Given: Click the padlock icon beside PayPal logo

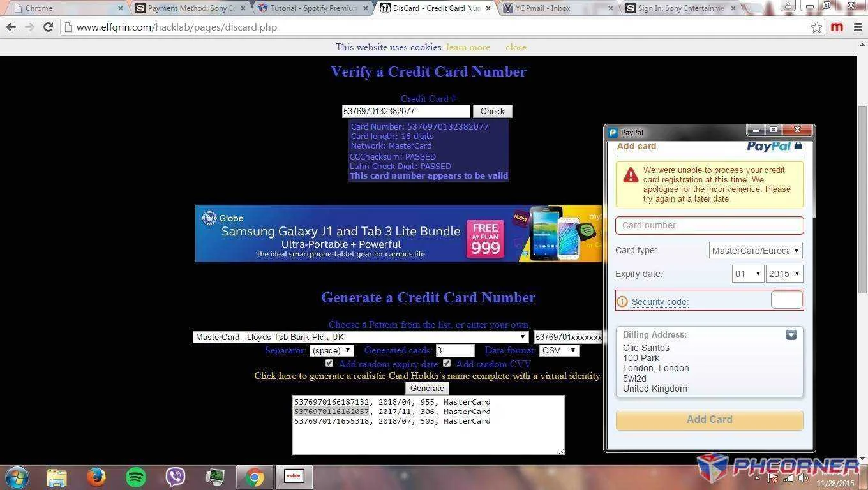Looking at the screenshot, I should coord(798,145).
